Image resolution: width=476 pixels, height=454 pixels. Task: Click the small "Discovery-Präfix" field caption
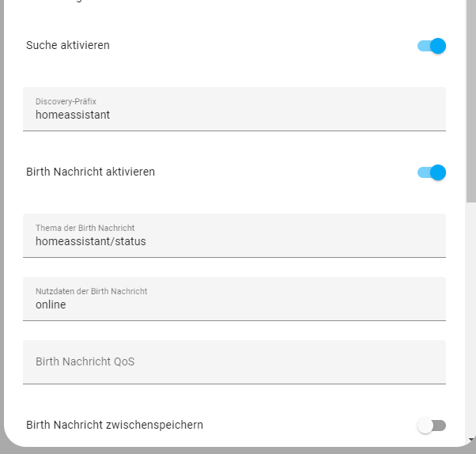point(66,101)
